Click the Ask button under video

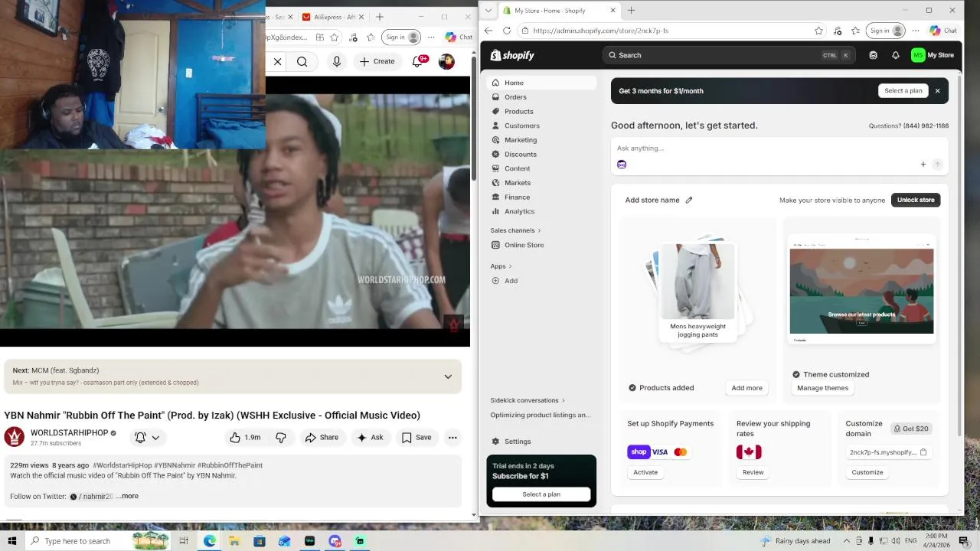tap(370, 437)
